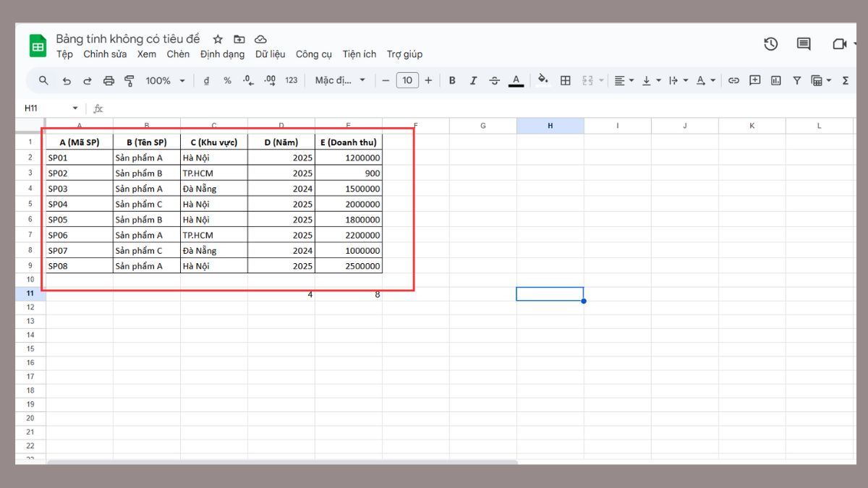868x488 pixels.
Task: Click the undo arrow
Action: pyautogui.click(x=67, y=80)
